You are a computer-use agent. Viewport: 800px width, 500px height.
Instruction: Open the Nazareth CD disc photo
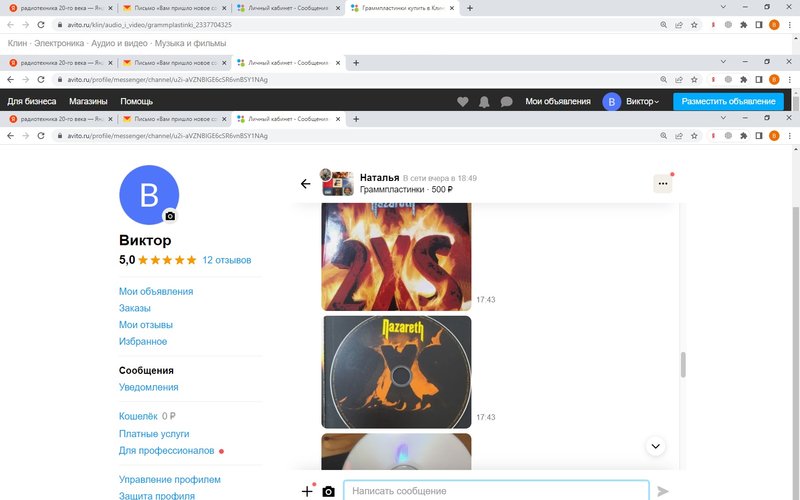(x=396, y=372)
